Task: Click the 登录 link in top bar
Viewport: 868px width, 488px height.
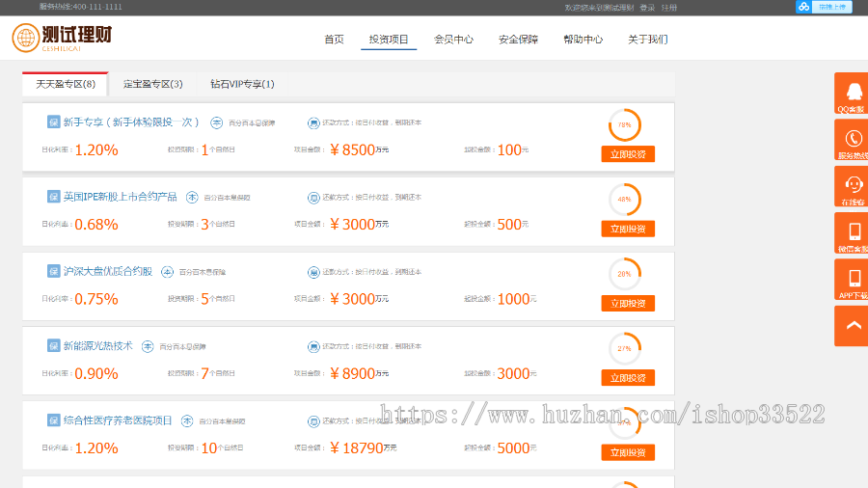Action: pyautogui.click(x=647, y=8)
